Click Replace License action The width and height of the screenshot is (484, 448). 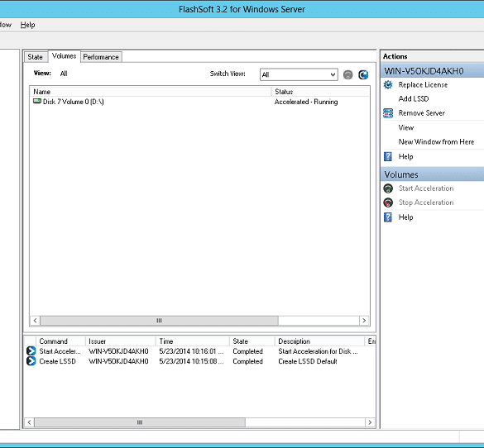(x=423, y=85)
